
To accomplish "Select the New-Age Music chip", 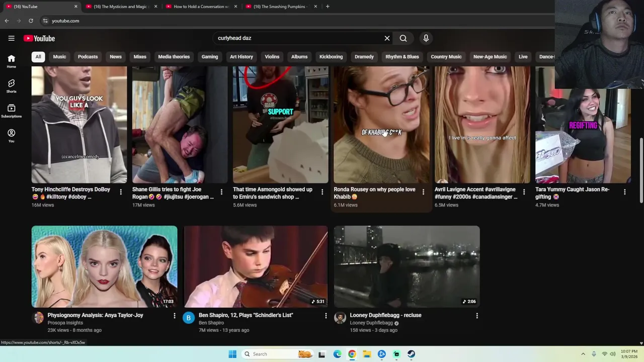I will click(490, 57).
